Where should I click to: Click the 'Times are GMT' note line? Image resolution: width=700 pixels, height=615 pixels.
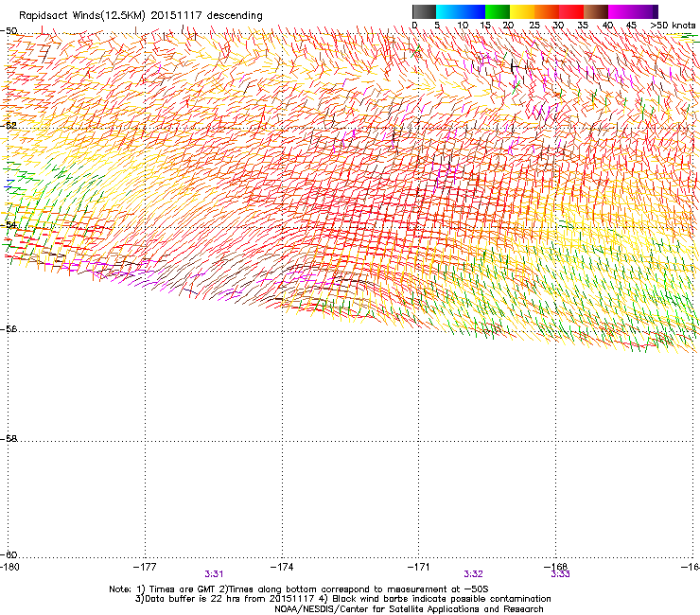299,589
